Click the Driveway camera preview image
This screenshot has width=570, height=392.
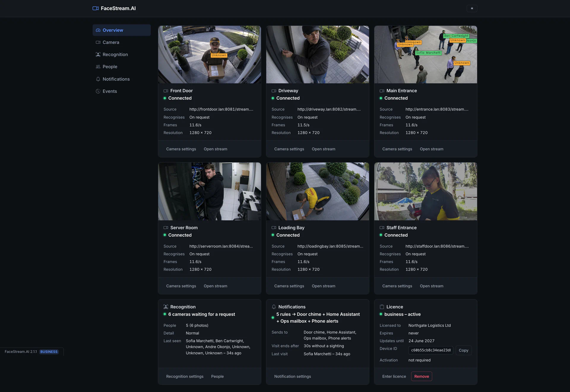(x=318, y=55)
